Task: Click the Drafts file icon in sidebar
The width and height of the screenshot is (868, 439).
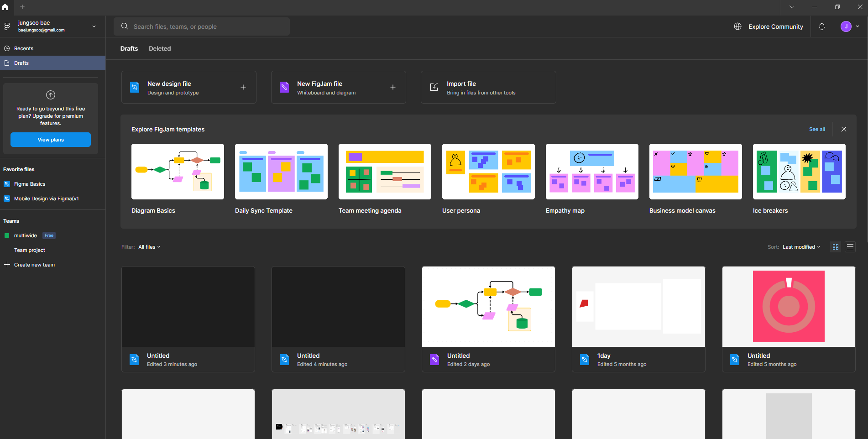Action: point(7,63)
